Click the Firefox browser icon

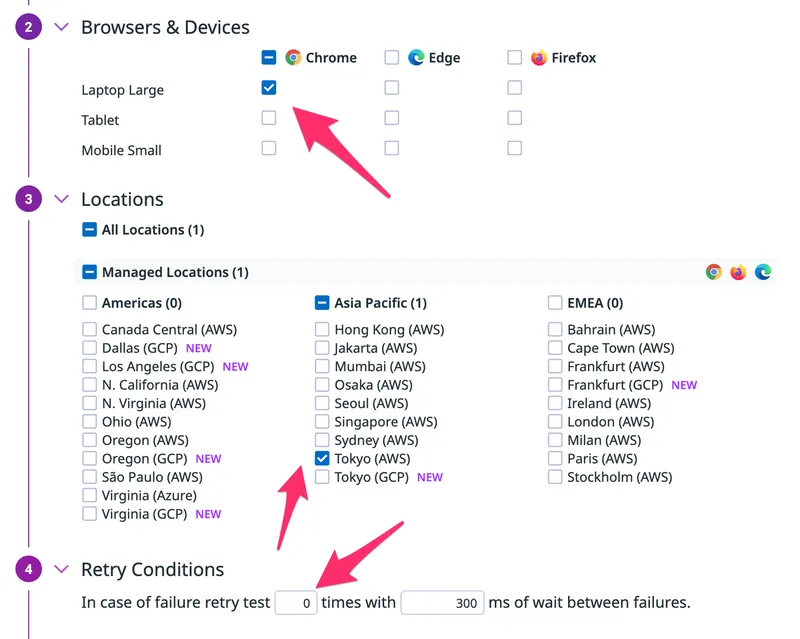(539, 58)
